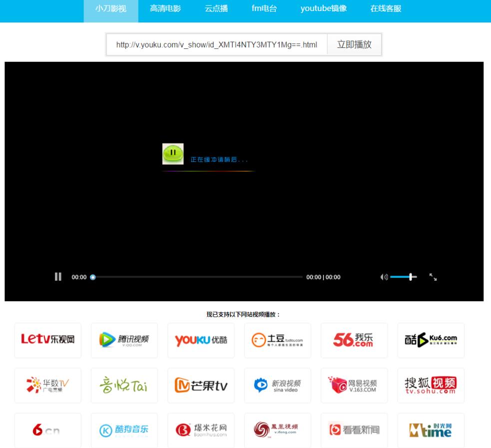The height and width of the screenshot is (448, 491).
Task: Click the buffering message text in player
Action: tap(219, 160)
